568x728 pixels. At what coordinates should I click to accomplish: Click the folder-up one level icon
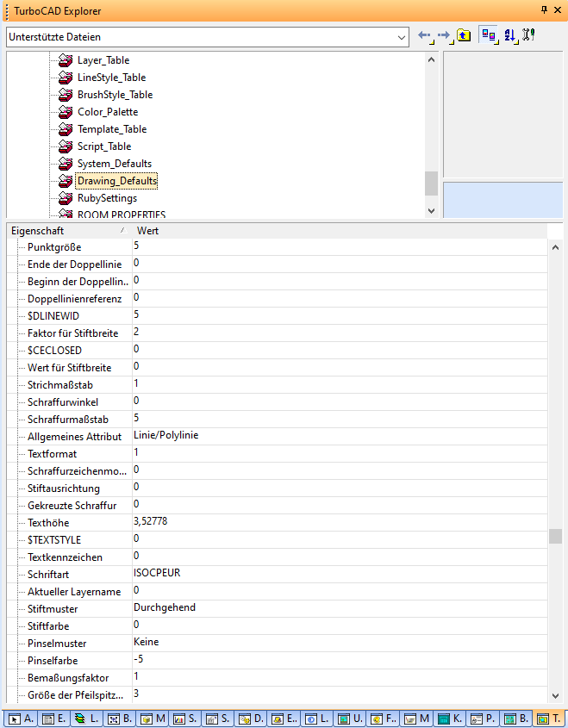click(464, 35)
